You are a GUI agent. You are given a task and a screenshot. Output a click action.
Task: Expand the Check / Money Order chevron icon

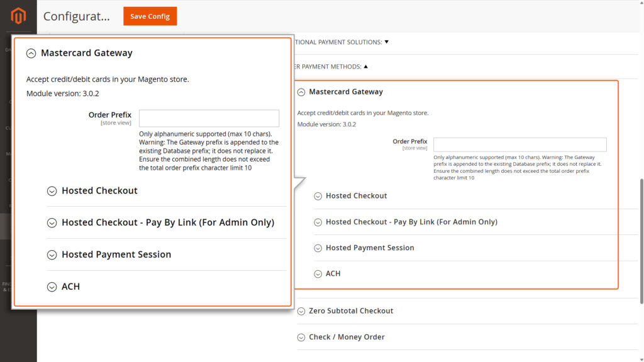pyautogui.click(x=301, y=337)
